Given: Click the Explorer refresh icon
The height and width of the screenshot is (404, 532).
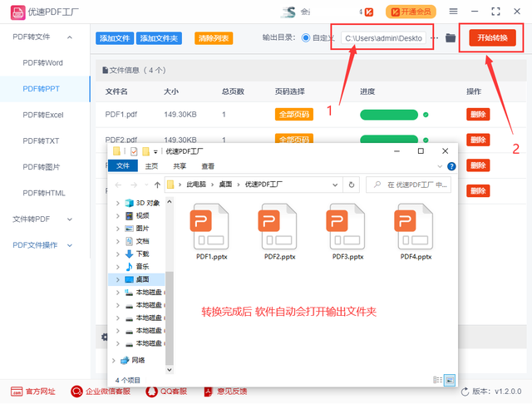Looking at the screenshot, I should click(352, 185).
